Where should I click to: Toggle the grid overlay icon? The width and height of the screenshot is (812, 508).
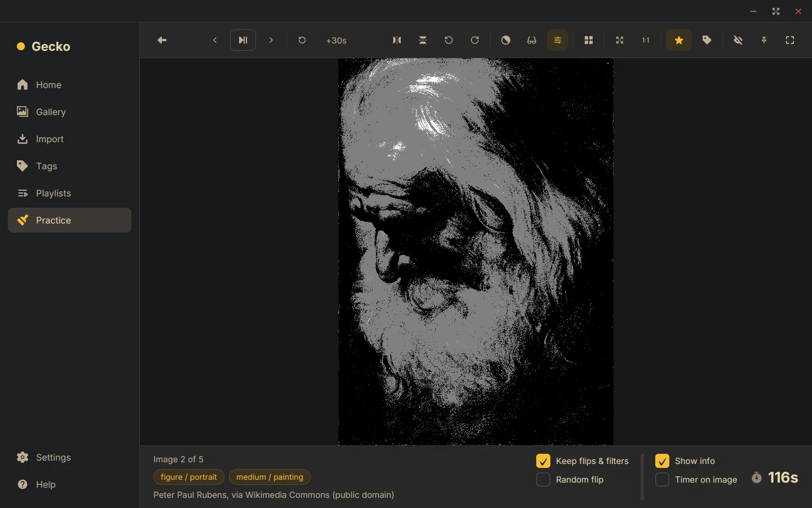589,40
